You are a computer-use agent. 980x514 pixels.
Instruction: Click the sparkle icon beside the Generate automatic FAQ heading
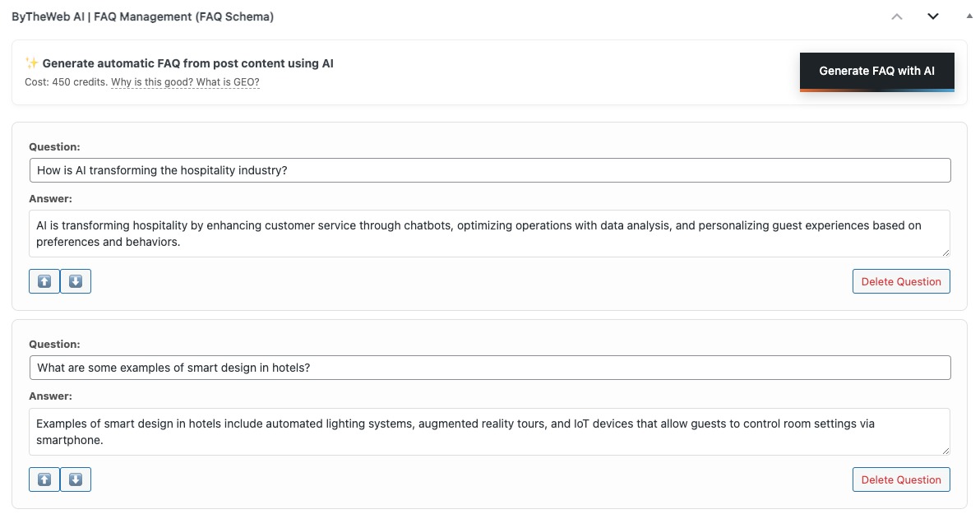[32, 63]
